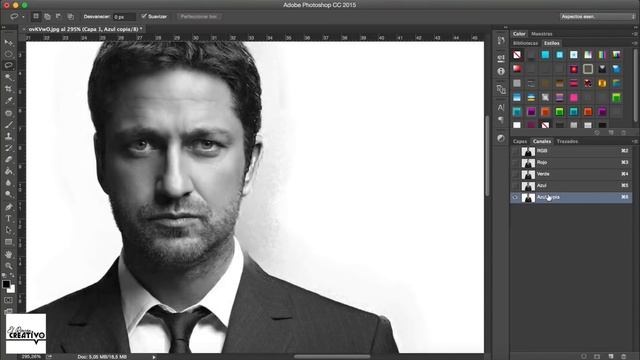The width and height of the screenshot is (640, 360).
Task: Switch to the Capas tab
Action: pos(520,141)
